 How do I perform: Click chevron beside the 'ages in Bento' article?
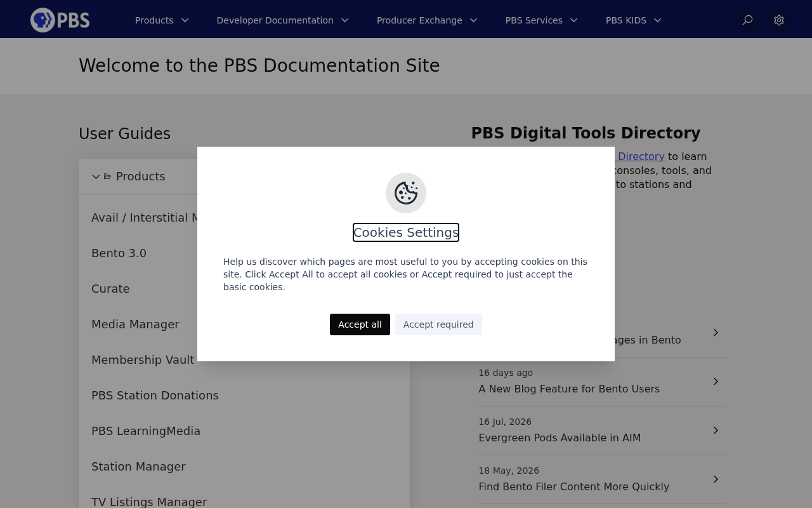click(x=716, y=333)
